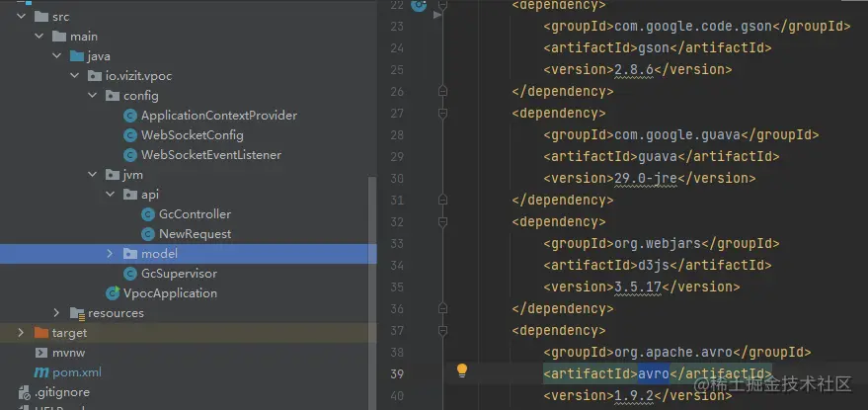Select pom.xml in the project tree
This screenshot has width=868, height=410.
[x=77, y=372]
